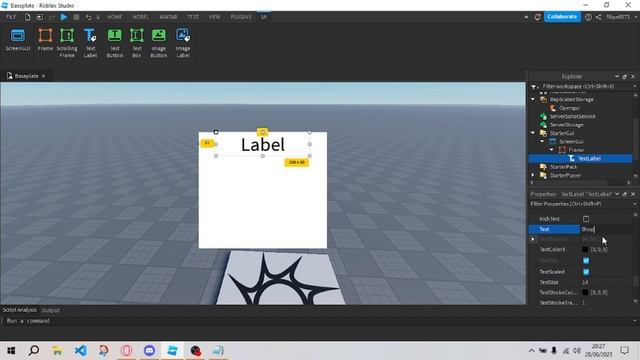Open the Output tab
Viewport: 640px width, 360px height.
click(51, 310)
